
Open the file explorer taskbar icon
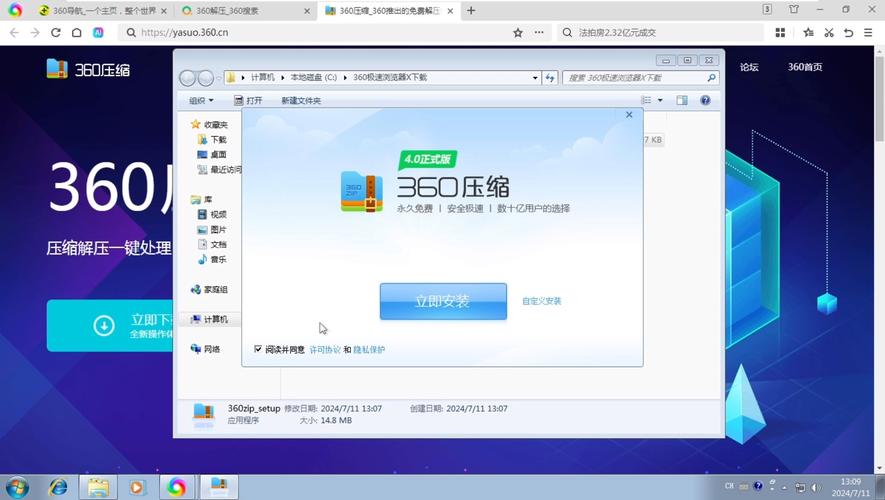point(98,487)
